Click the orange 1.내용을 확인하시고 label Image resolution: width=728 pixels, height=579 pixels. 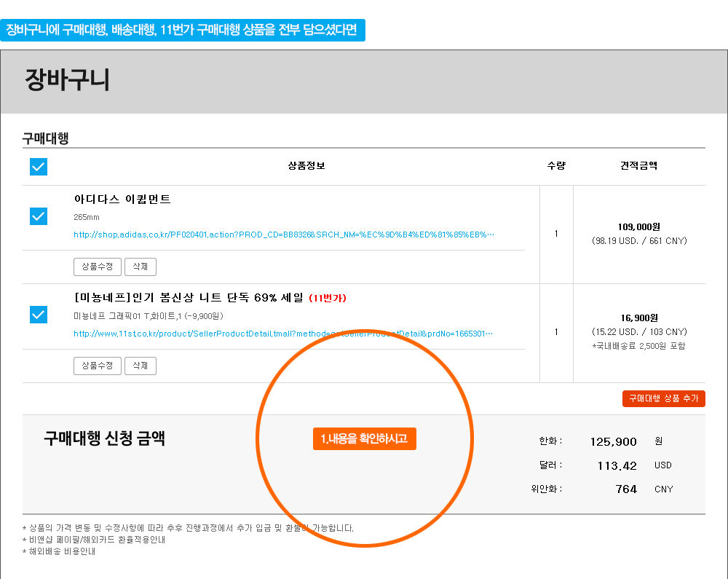pyautogui.click(x=364, y=438)
